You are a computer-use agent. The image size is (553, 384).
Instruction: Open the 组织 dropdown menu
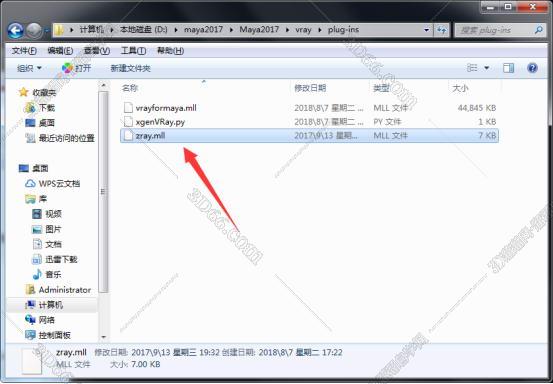(x=29, y=68)
